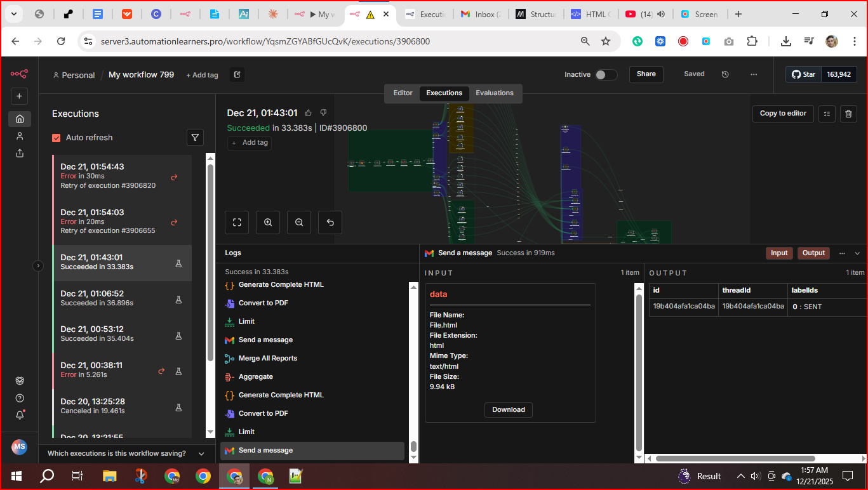Zoom in on the workflow canvas

coord(268,222)
